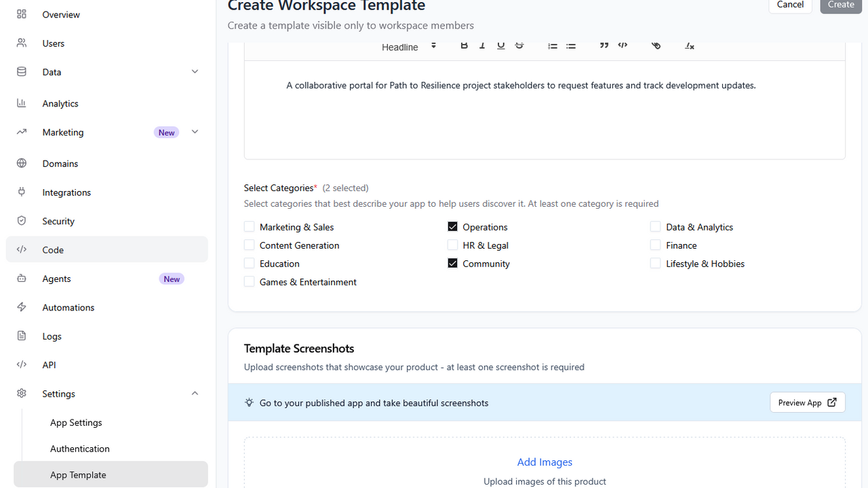The width and height of the screenshot is (868, 488).
Task: Open the Overview page icon
Action: point(22,14)
